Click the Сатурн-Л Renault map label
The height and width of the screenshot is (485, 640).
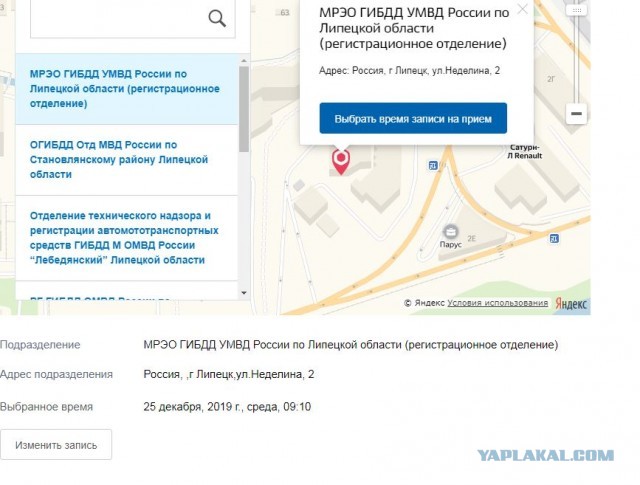tap(524, 151)
